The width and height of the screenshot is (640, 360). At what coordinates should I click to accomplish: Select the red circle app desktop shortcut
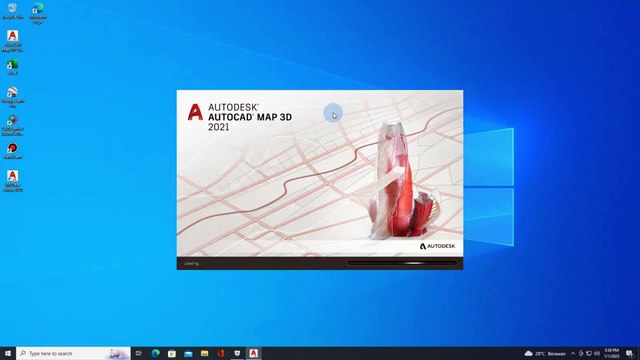12,151
